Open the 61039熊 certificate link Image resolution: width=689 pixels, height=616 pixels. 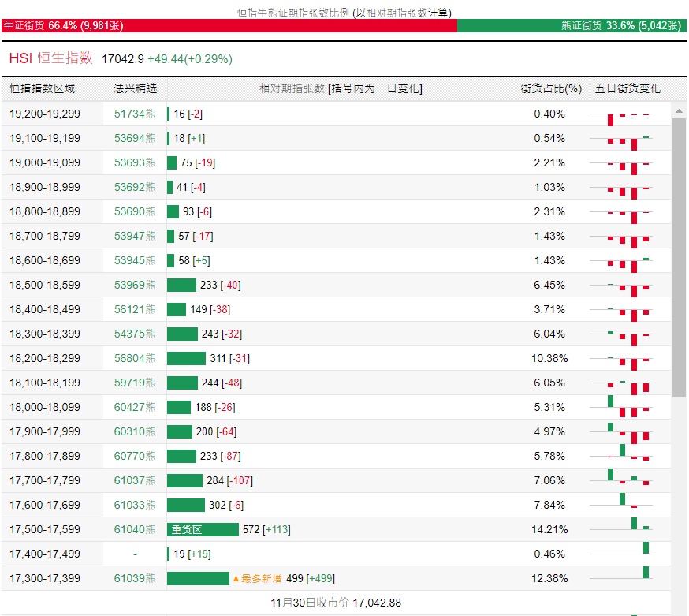point(135,578)
